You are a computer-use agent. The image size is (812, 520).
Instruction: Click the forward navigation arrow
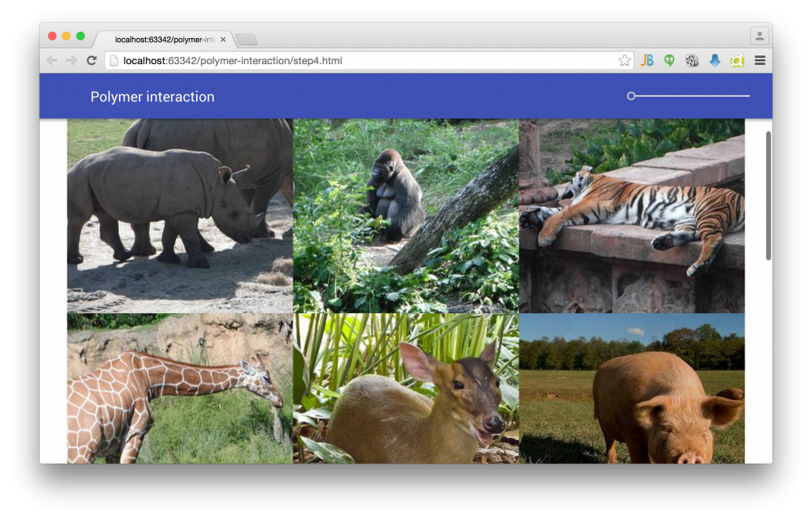point(72,59)
